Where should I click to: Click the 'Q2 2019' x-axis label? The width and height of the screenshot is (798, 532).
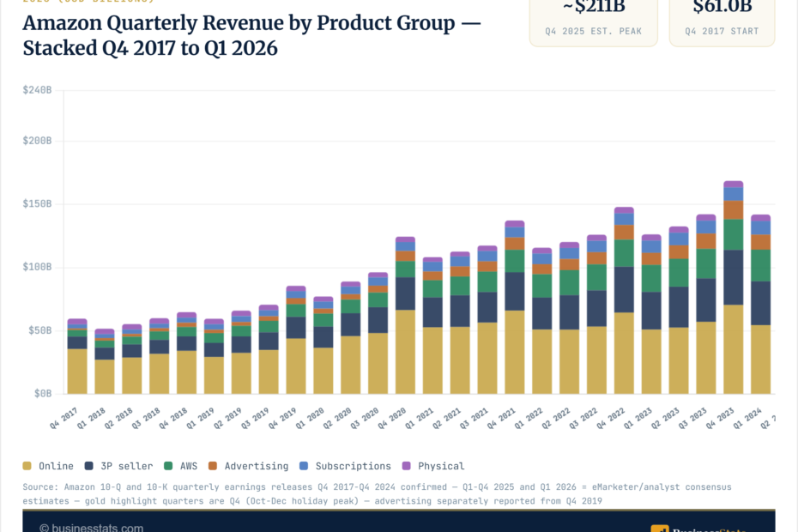click(x=227, y=418)
